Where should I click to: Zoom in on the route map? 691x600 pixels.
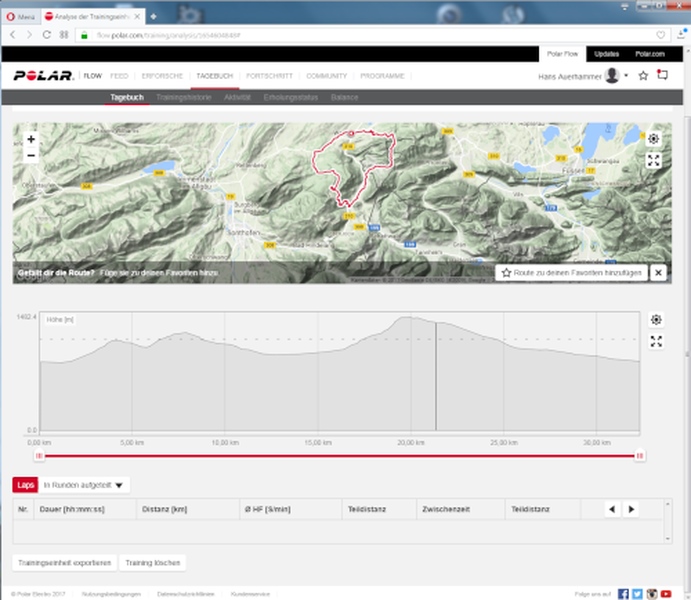31,139
